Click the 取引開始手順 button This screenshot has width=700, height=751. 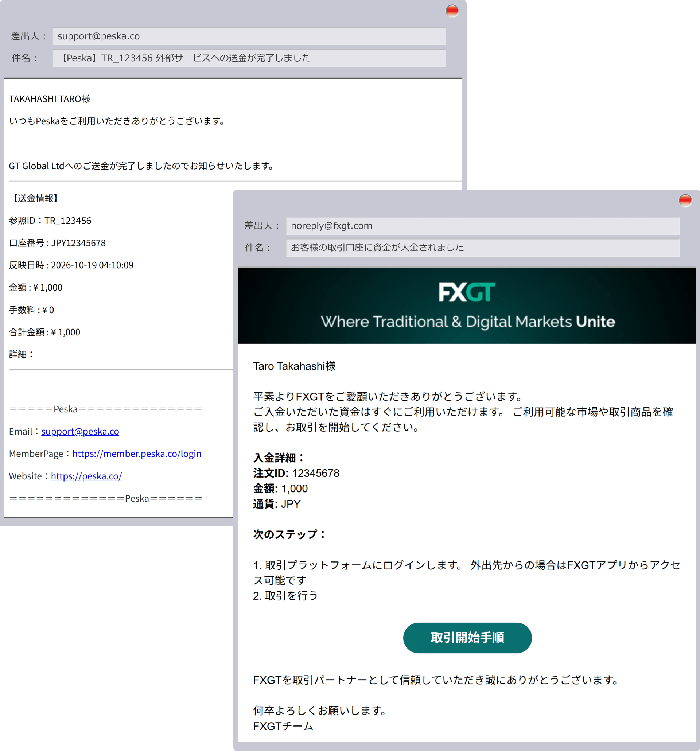tap(467, 637)
